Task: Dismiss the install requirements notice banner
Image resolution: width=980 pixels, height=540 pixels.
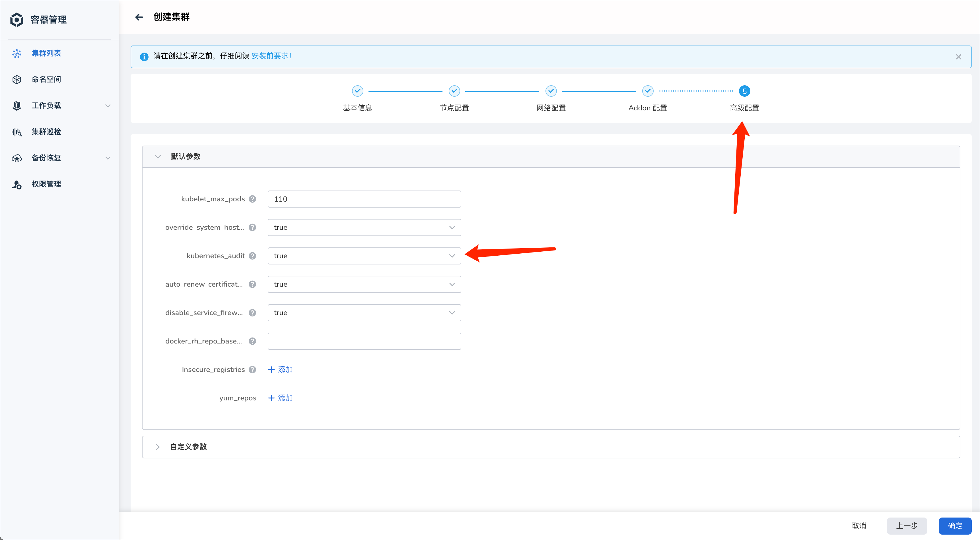Action: pos(958,57)
